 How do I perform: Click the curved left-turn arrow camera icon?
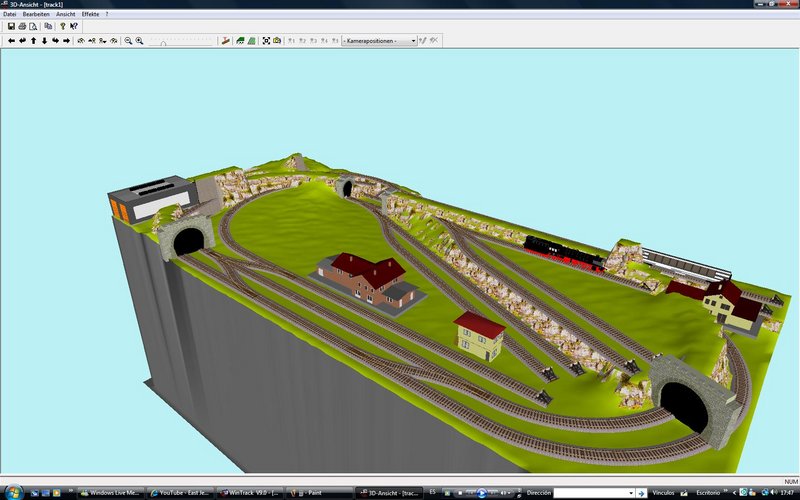22,40
